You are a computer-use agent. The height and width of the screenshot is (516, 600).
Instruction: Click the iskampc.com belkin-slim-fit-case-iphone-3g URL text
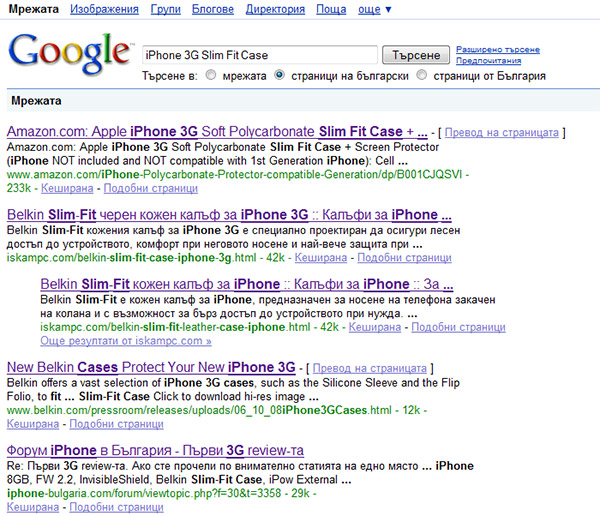(131, 258)
